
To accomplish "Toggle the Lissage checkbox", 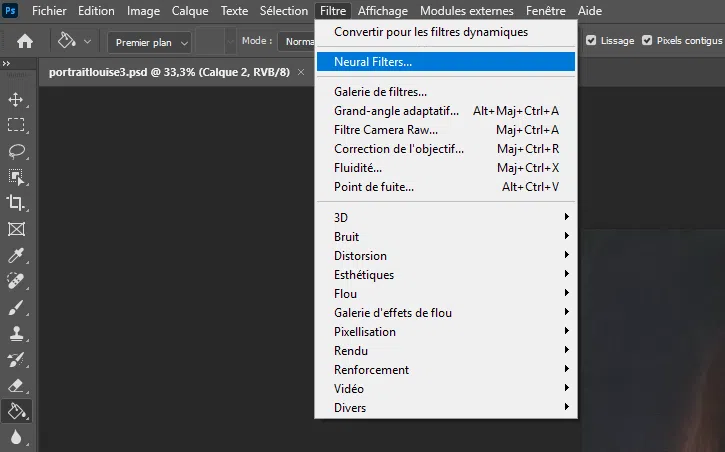I will coord(591,41).
